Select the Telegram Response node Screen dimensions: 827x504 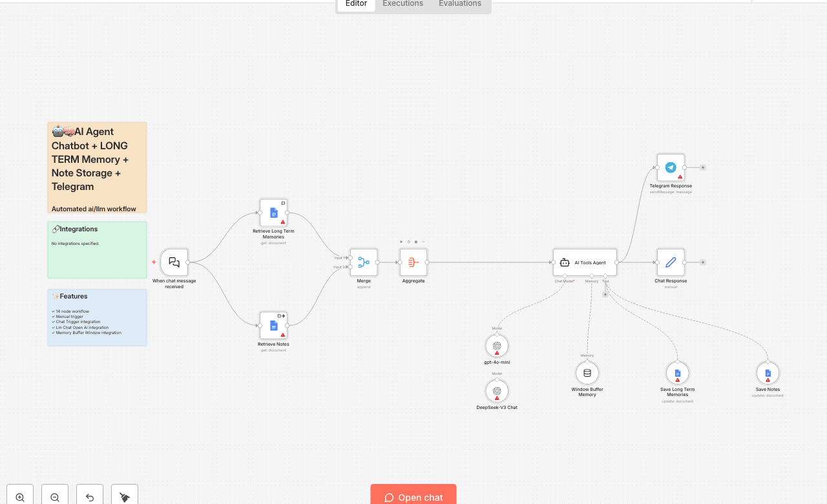tap(671, 166)
